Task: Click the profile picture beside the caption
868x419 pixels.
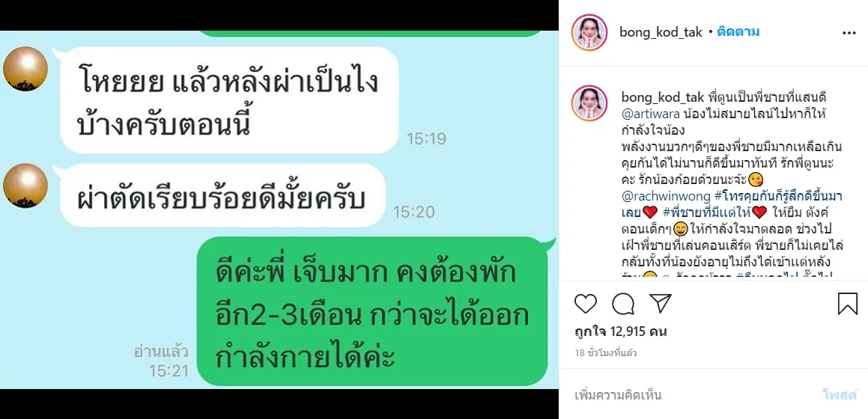Action: click(x=589, y=103)
